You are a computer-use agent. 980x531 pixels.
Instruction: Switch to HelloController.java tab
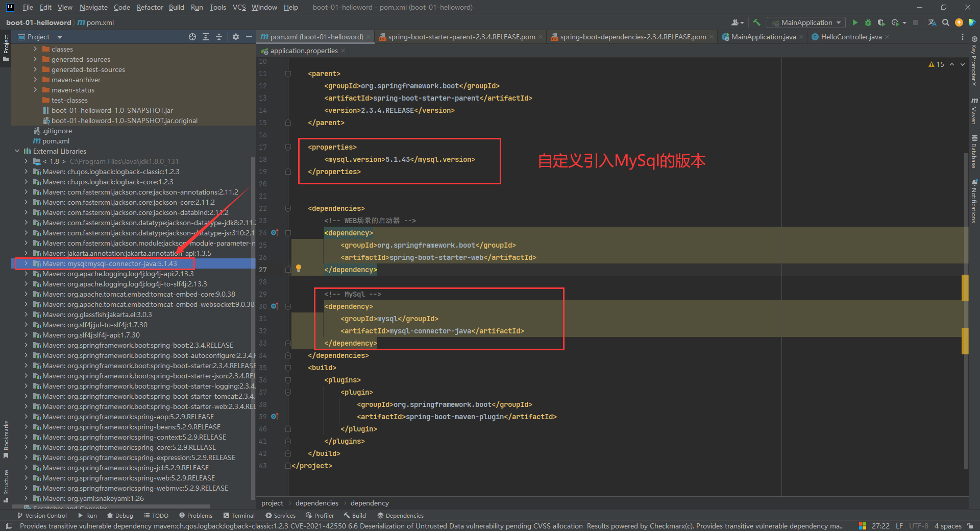[850, 37]
